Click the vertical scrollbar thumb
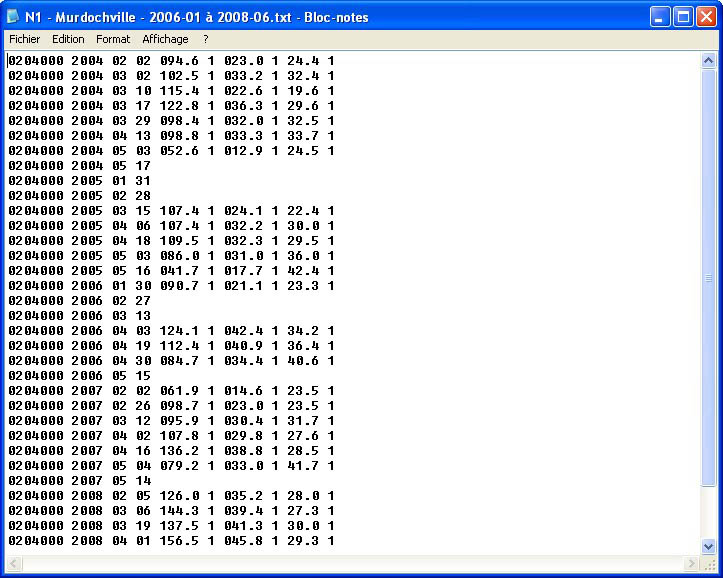This screenshot has height=578, width=723. (x=708, y=278)
